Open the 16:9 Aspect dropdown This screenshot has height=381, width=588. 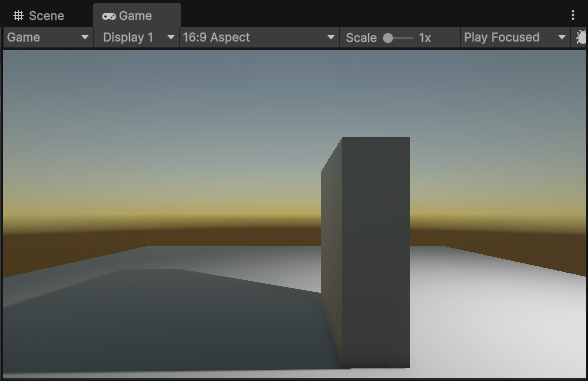pyautogui.click(x=259, y=38)
